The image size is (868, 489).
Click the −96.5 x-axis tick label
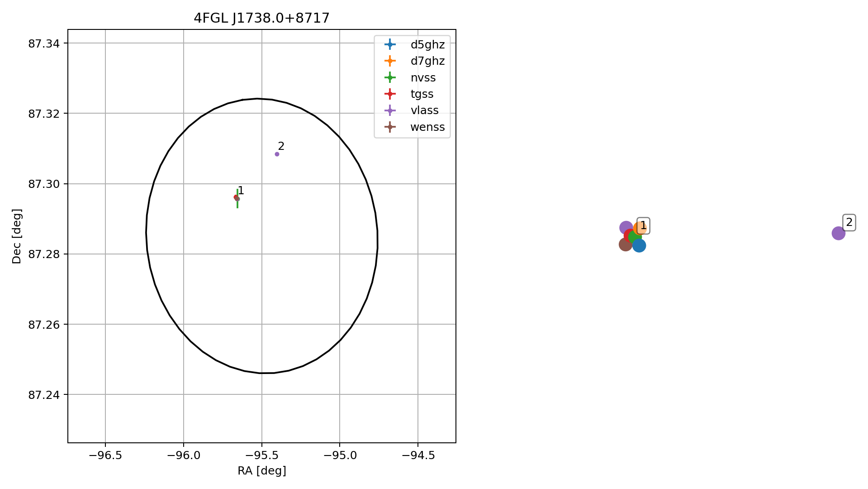tap(105, 455)
